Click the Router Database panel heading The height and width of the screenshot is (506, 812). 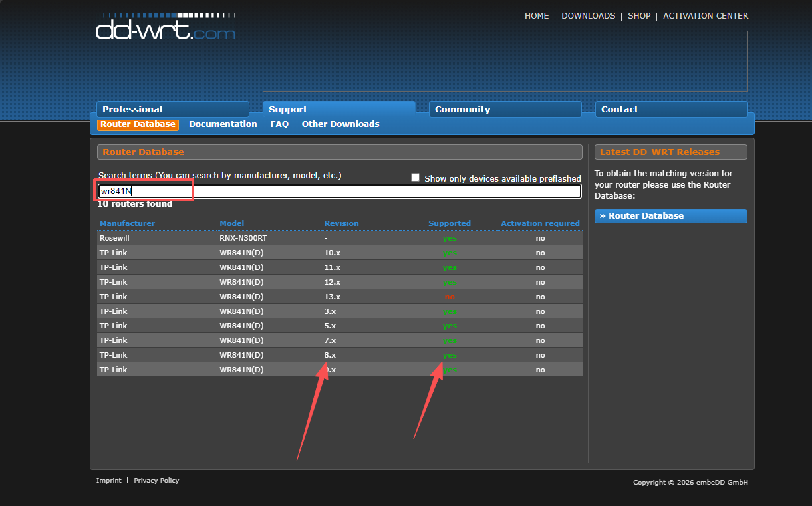[340, 152]
